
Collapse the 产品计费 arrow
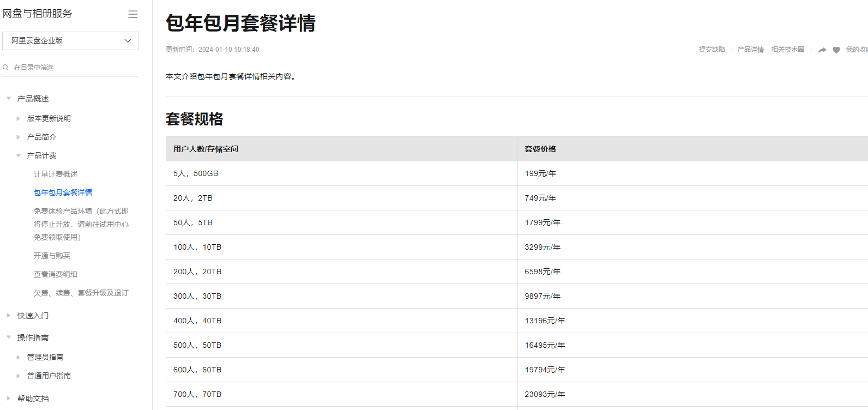19,155
